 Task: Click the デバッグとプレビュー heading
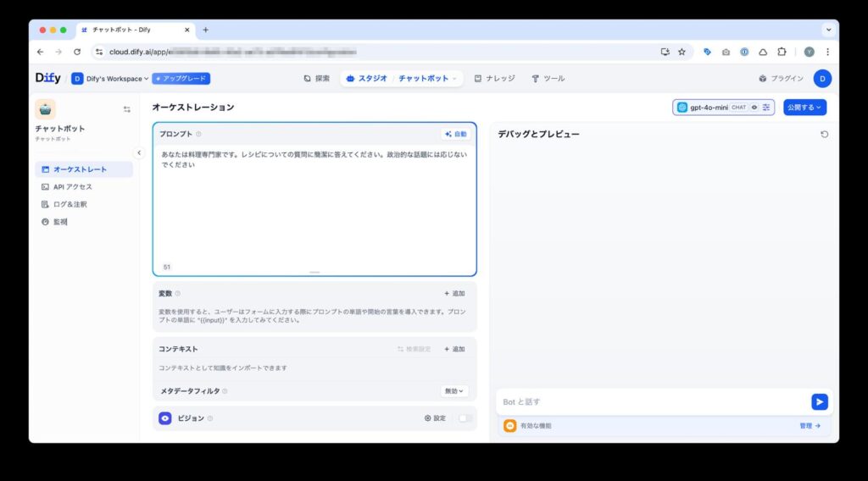click(x=538, y=134)
